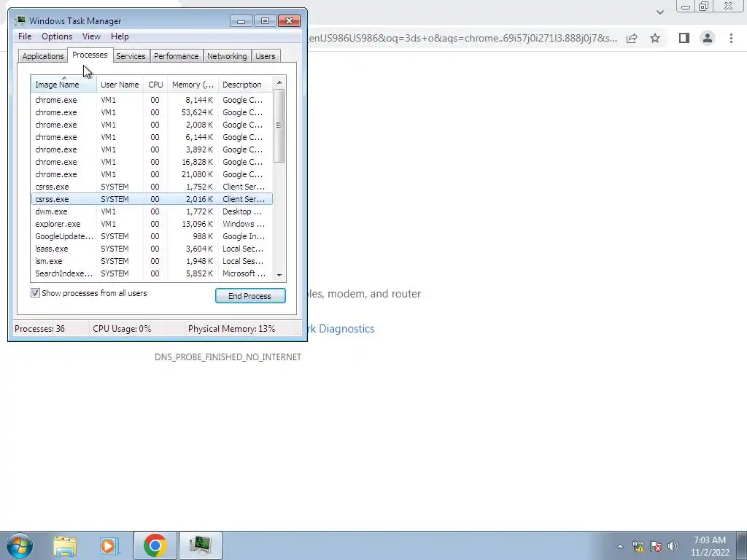Screen dimensions: 747x560
Task: Bookmark this page with the star icon
Action: (655, 38)
